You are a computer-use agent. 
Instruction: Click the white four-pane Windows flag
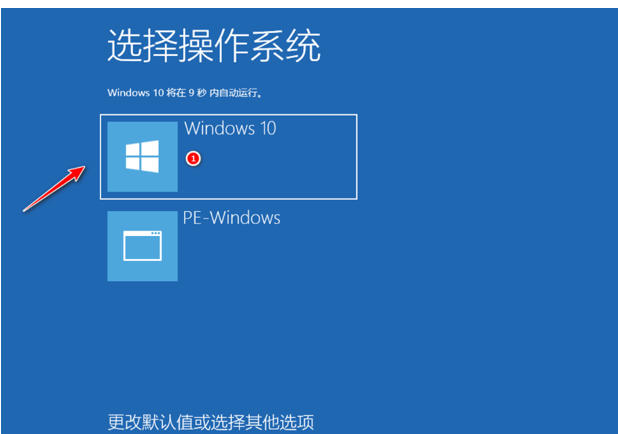point(142,156)
